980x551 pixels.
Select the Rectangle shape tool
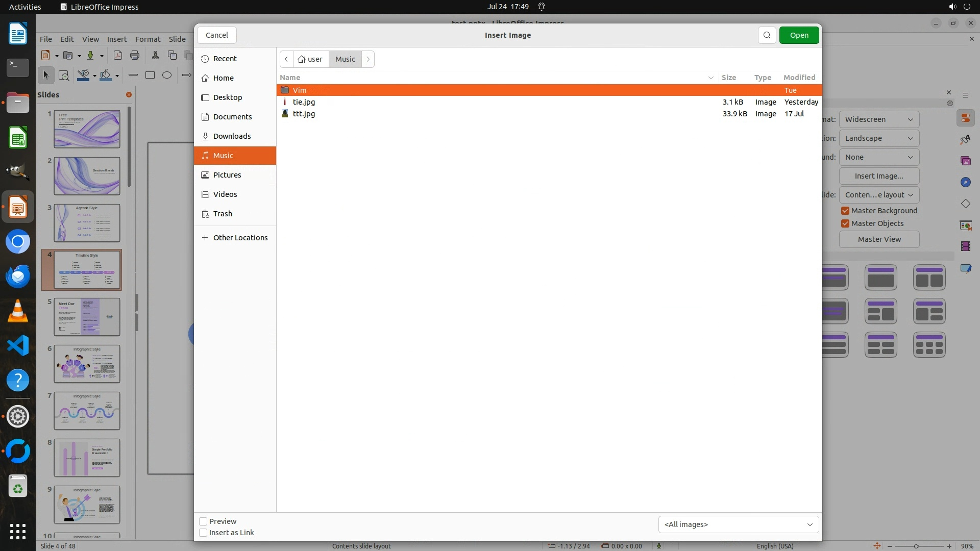point(150,75)
